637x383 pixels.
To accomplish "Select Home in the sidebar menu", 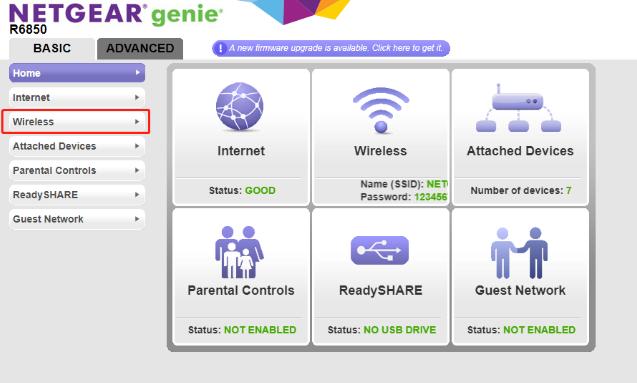I will click(x=77, y=73).
